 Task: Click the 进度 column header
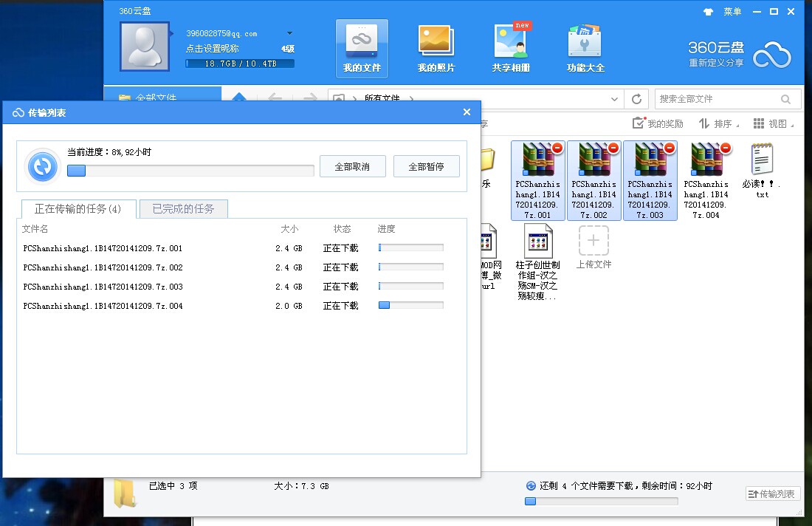point(386,228)
